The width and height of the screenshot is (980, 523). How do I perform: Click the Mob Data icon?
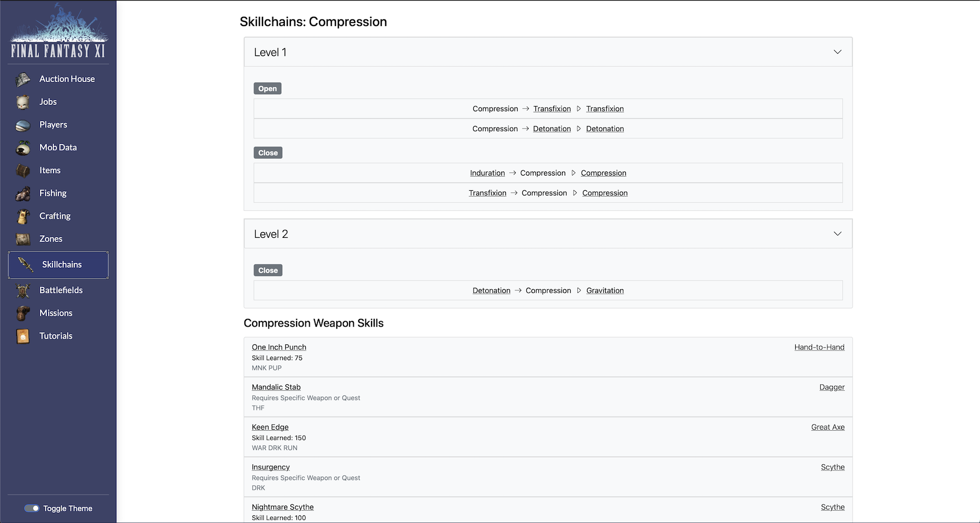coord(23,148)
